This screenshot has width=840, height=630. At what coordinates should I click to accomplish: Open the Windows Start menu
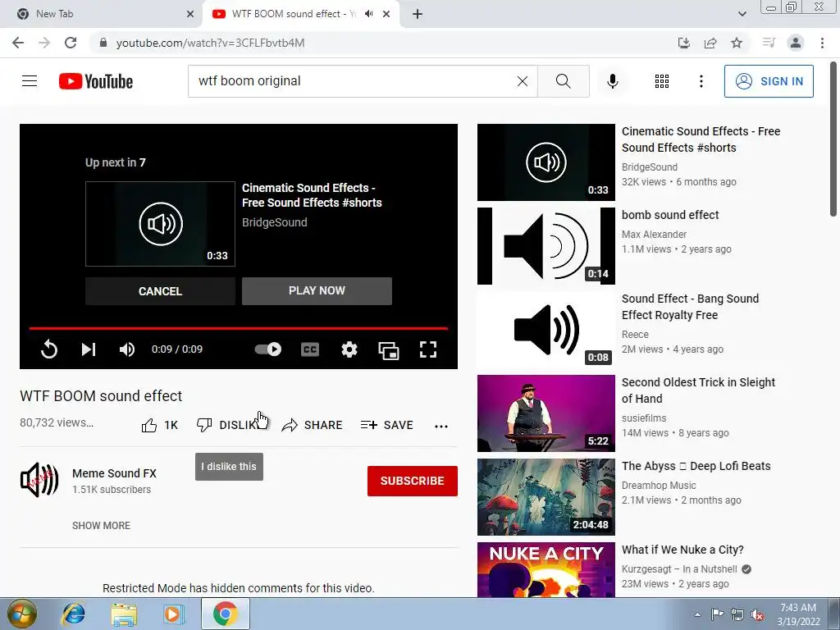coord(21,614)
